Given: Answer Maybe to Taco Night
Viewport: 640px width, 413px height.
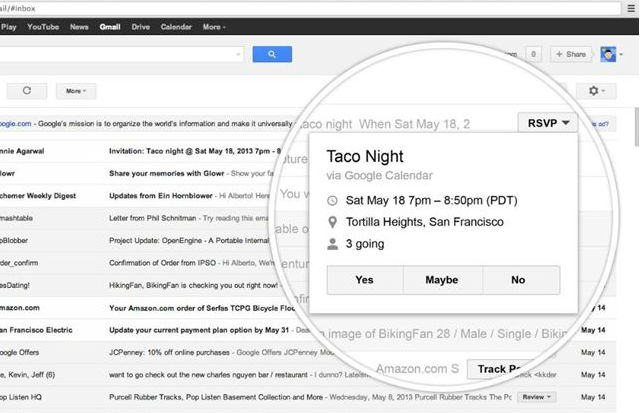Looking at the screenshot, I should tap(442, 280).
